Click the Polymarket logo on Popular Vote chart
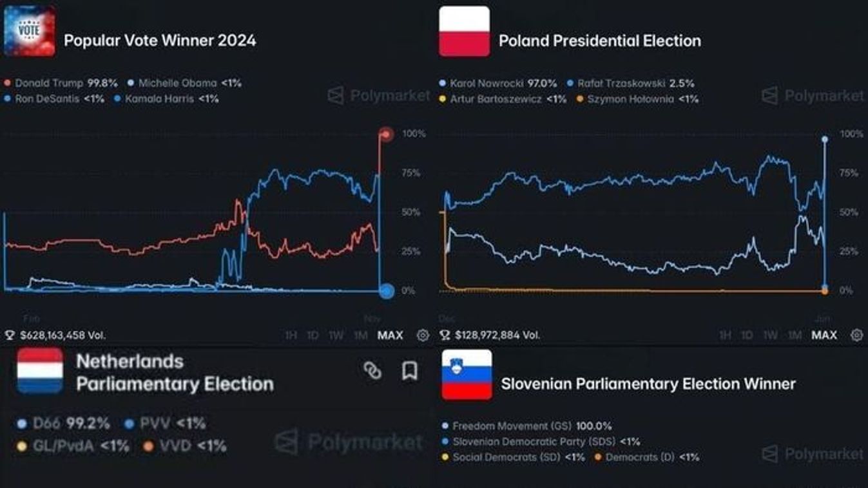Screen dimensions: 868x488 click(x=379, y=96)
